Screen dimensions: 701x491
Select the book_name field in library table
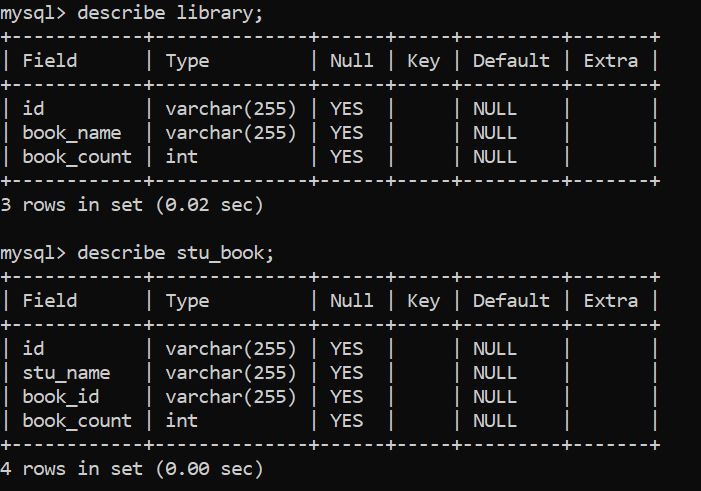tap(72, 133)
